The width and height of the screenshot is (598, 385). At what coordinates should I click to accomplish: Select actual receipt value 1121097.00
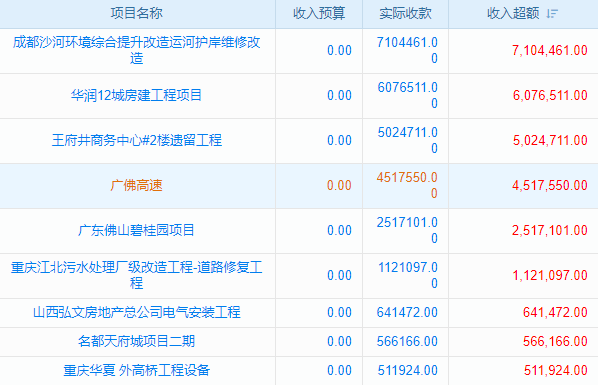pos(407,275)
